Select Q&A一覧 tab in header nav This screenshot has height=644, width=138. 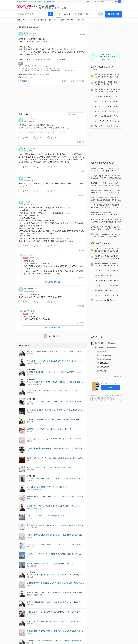(67, 14)
